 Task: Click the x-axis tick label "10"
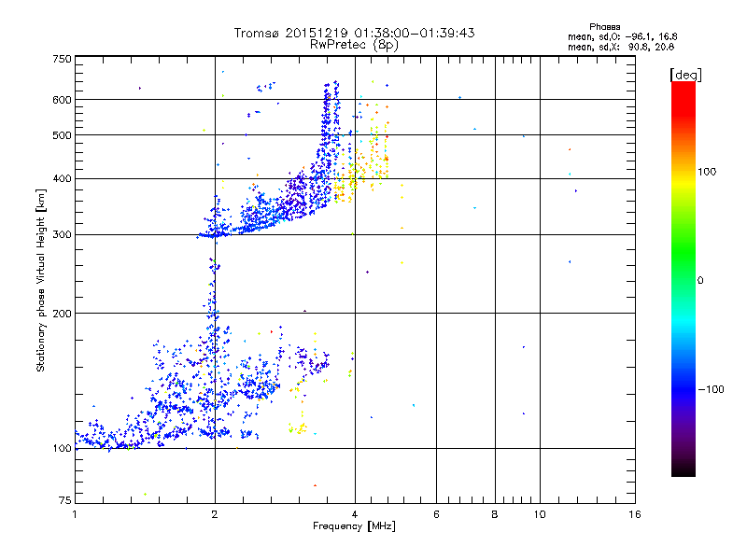(x=540, y=514)
